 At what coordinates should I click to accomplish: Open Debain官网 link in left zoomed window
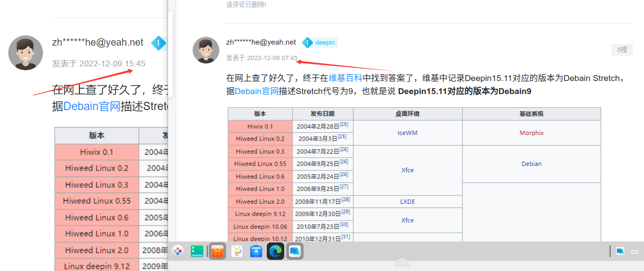[92, 106]
